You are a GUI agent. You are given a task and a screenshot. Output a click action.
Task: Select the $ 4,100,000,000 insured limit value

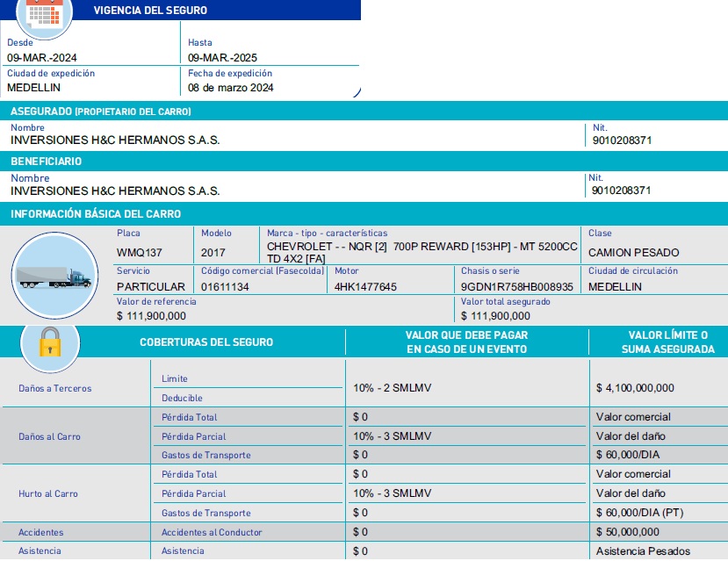coord(635,388)
